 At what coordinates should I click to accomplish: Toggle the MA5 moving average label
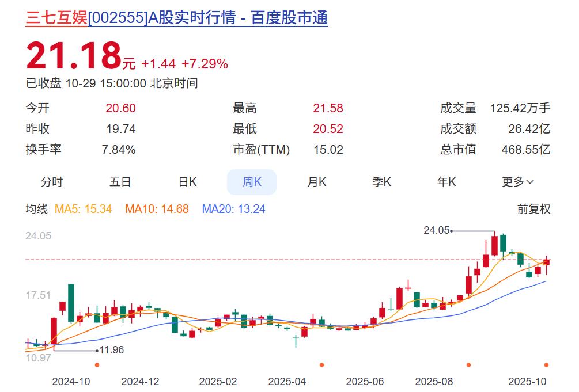pyautogui.click(x=83, y=209)
